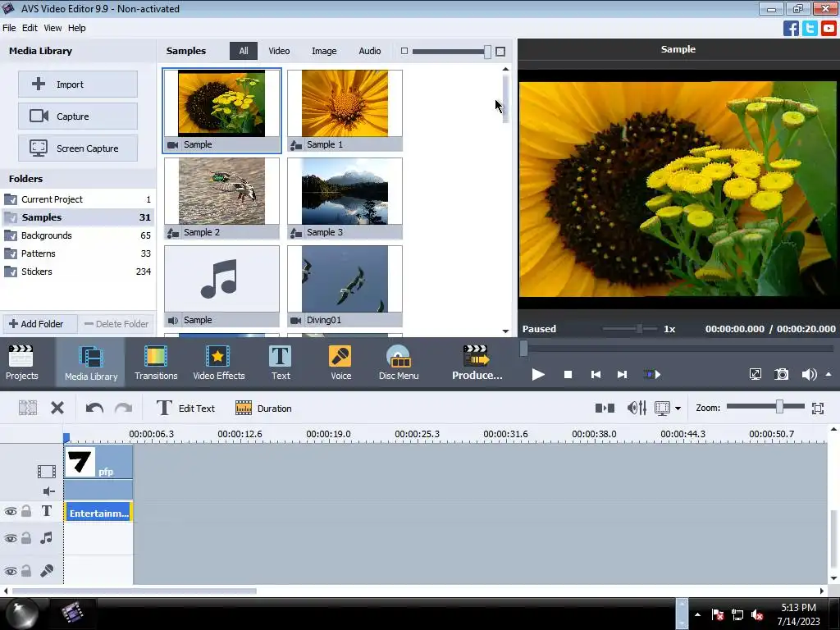
Task: Toggle visibility of the text track
Action: tap(10, 512)
